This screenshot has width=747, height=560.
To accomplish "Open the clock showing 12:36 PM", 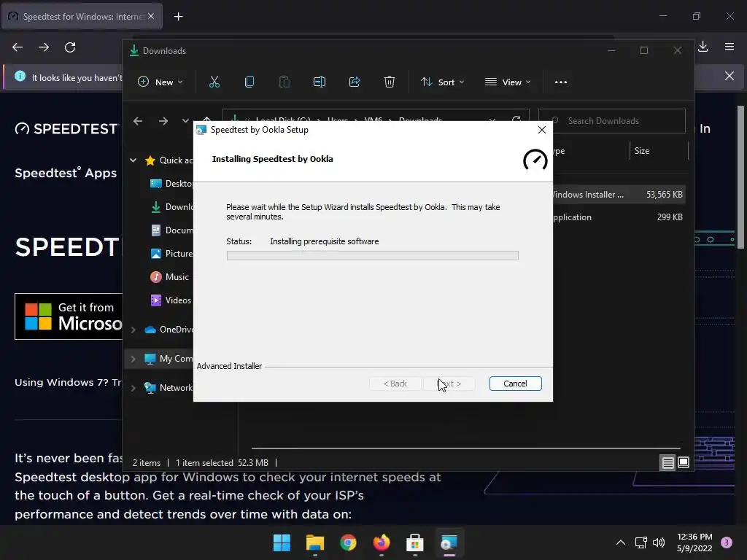I will (x=694, y=542).
